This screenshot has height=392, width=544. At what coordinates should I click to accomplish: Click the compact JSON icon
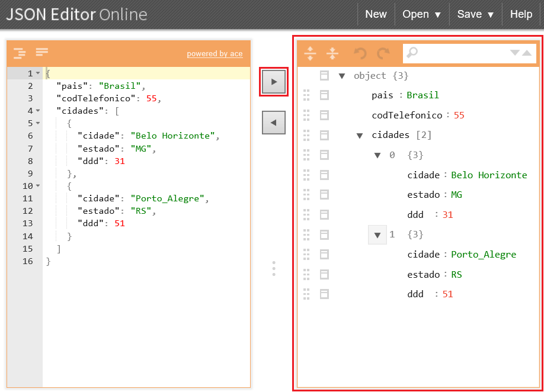click(x=41, y=53)
